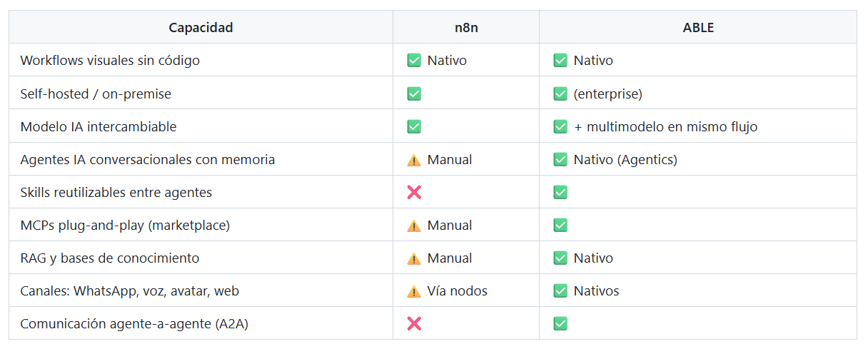Image resolution: width=868 pixels, height=354 pixels.
Task: Click the Vía nodos text
Action: click(x=458, y=290)
